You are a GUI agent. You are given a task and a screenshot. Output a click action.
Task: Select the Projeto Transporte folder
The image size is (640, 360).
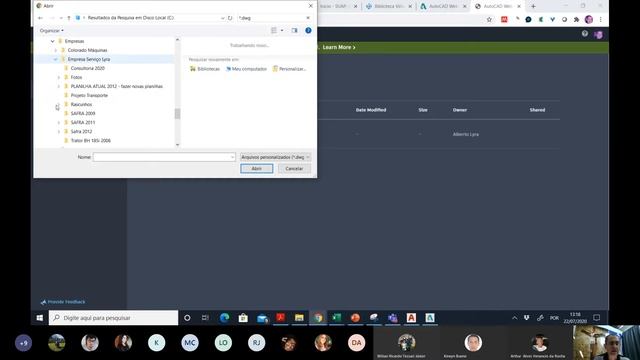tap(89, 95)
